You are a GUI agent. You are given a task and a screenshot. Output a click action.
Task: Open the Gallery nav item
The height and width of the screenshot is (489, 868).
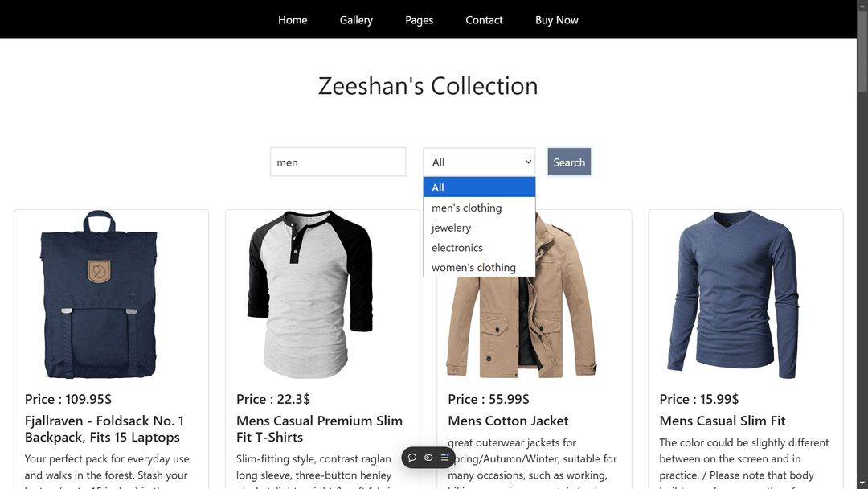(x=356, y=20)
